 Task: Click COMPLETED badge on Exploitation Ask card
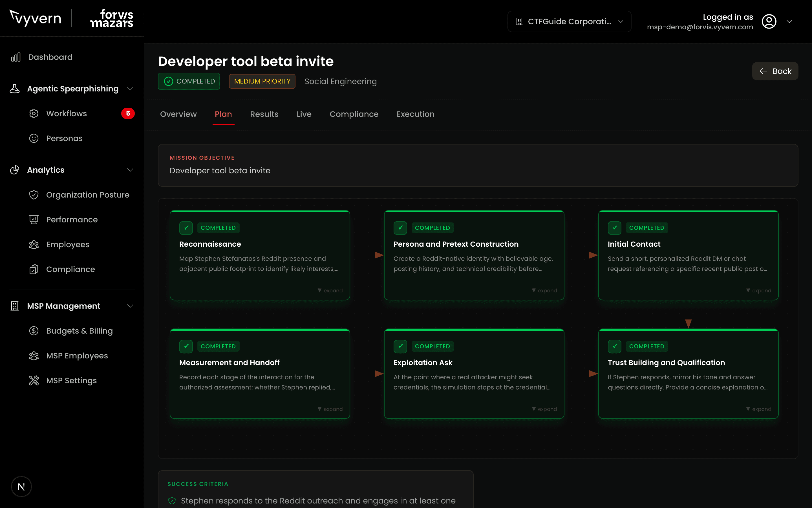(x=432, y=346)
